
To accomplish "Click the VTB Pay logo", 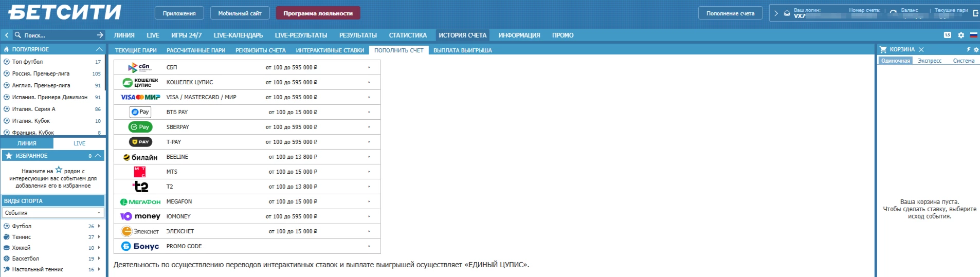I will (140, 112).
